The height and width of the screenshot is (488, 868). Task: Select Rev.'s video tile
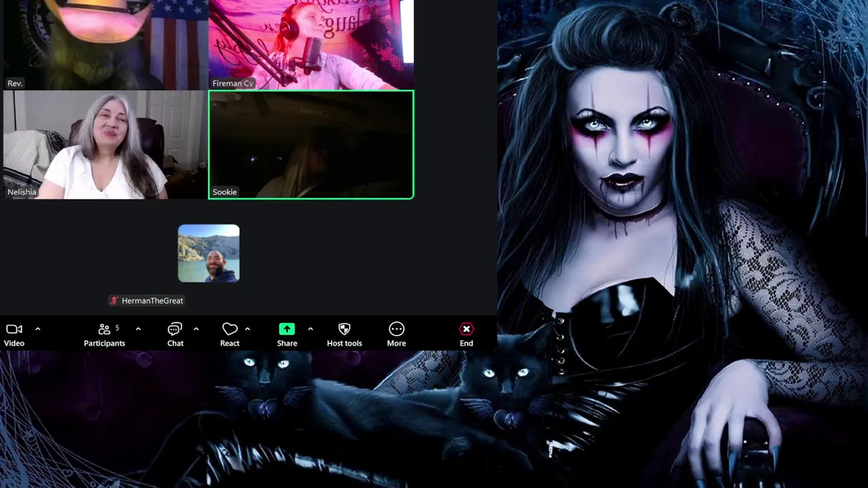pos(105,45)
